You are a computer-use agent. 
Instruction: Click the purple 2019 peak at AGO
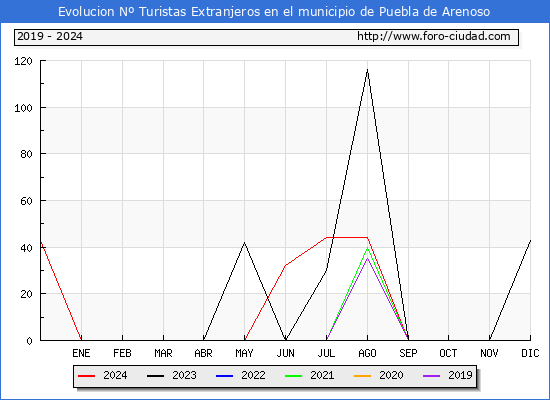click(367, 258)
